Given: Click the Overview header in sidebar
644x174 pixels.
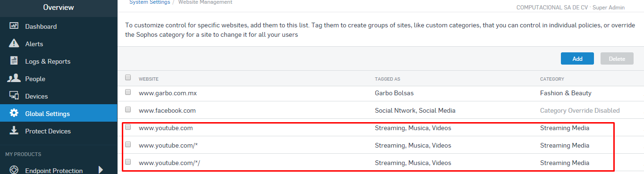Looking at the screenshot, I should [59, 7].
